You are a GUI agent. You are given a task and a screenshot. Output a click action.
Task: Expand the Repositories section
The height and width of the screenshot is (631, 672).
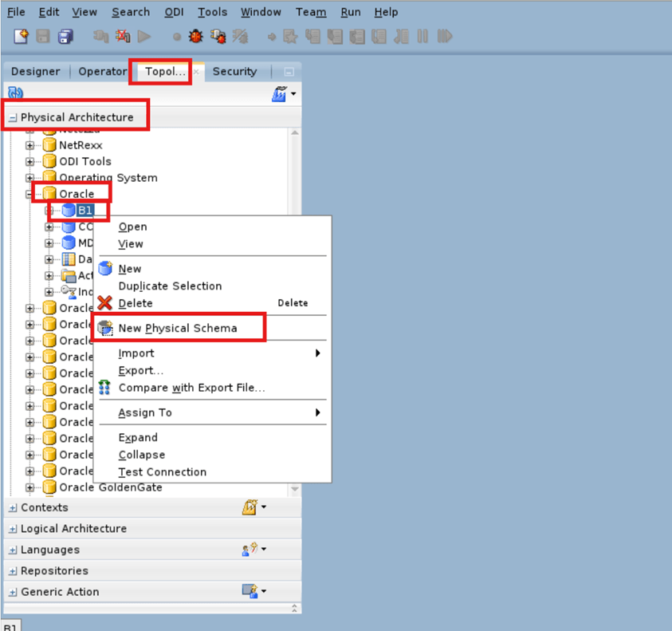click(14, 570)
